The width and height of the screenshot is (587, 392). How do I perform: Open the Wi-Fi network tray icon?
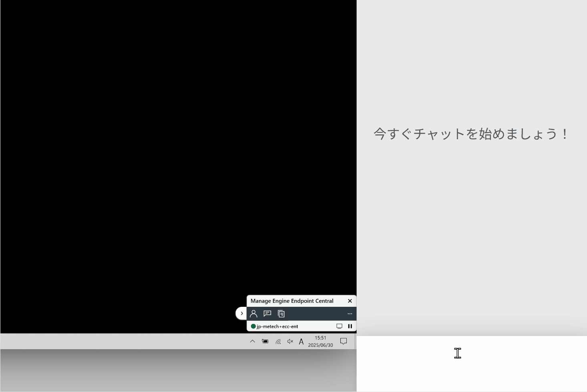pos(278,342)
